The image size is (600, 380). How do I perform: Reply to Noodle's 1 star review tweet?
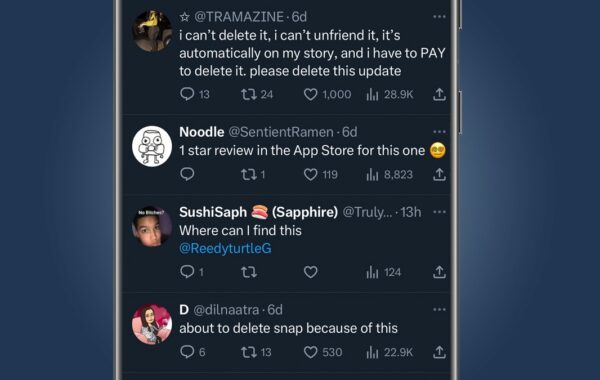(187, 175)
